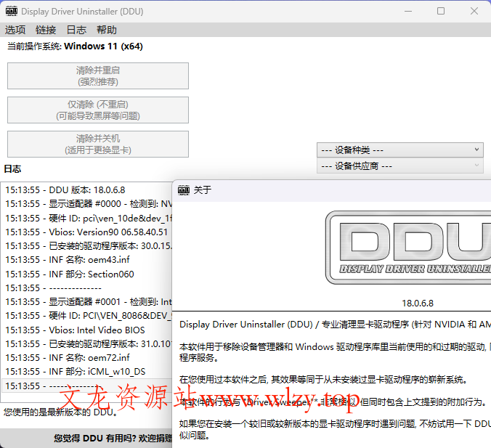491x448 pixels.
Task: Click the DDU app icon in title bar
Action: click(x=12, y=11)
